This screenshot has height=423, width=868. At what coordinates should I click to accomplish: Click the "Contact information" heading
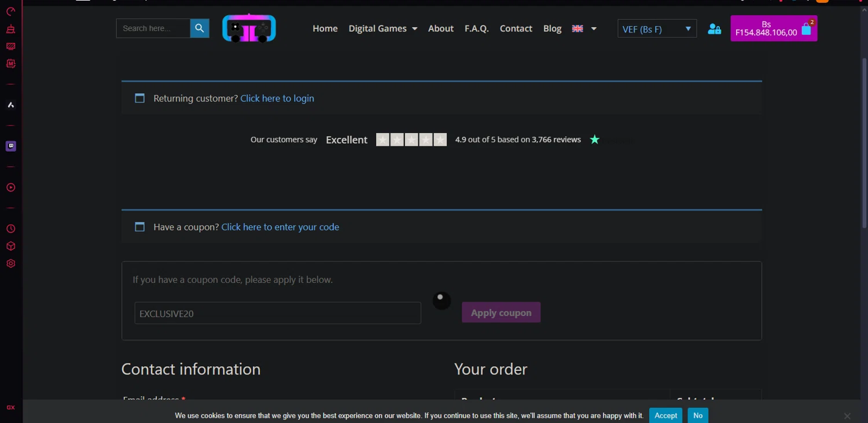coord(191,369)
